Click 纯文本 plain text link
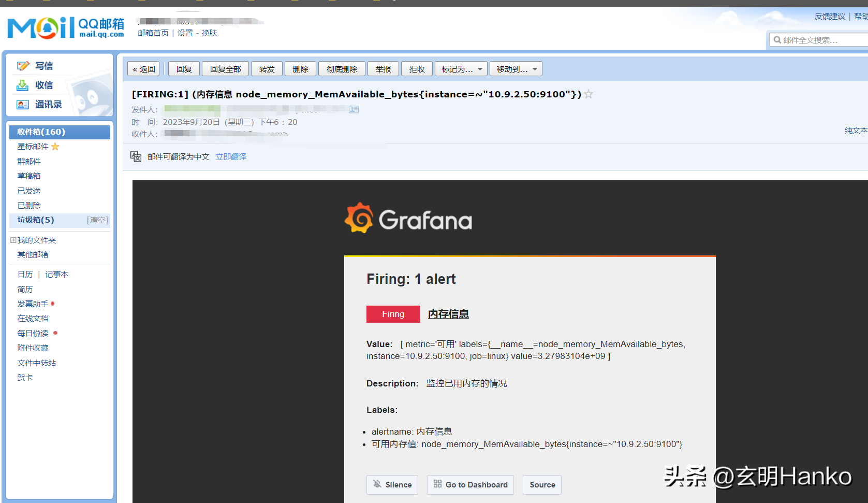Image resolution: width=868 pixels, height=503 pixels. (856, 131)
